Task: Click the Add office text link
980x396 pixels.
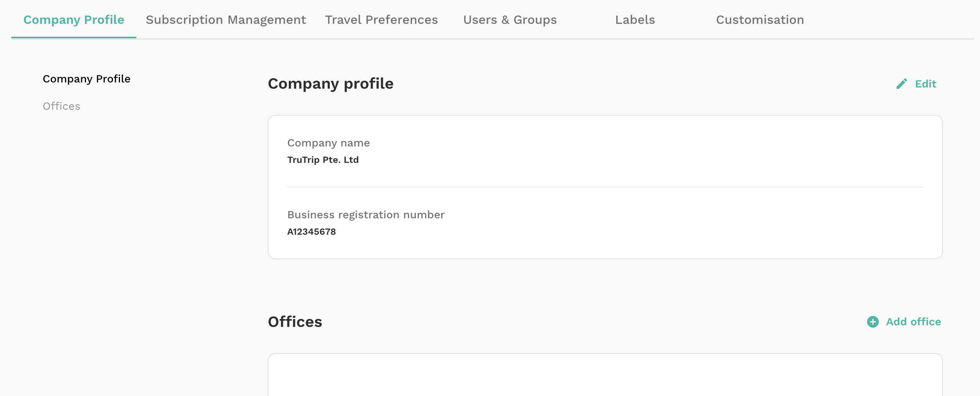Action: [x=914, y=322]
